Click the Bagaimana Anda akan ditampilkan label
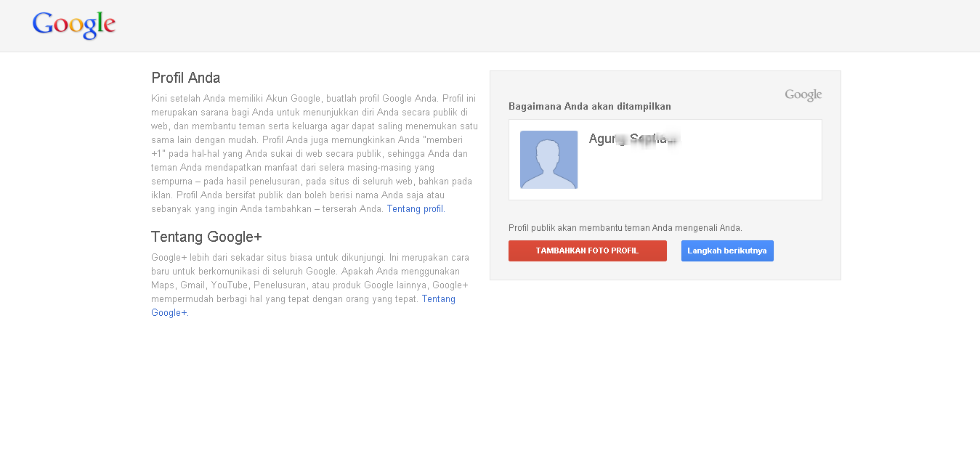Image resolution: width=980 pixels, height=472 pixels. pyautogui.click(x=590, y=107)
